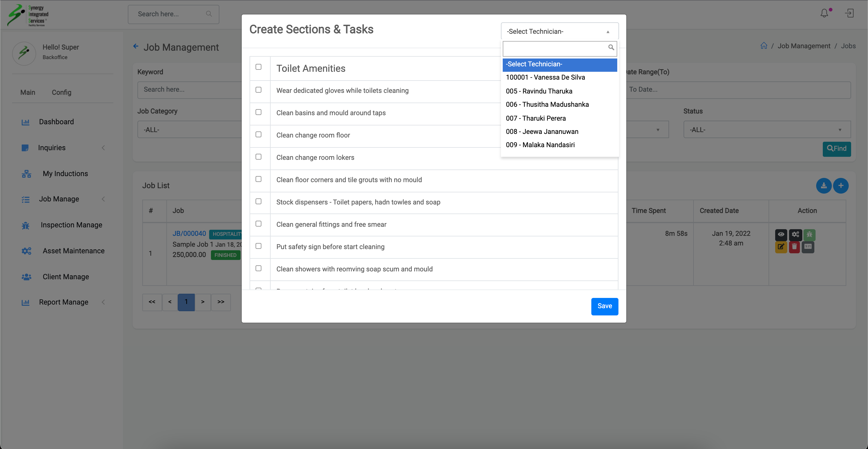Click the notification bell icon
The image size is (868, 449).
coord(824,14)
